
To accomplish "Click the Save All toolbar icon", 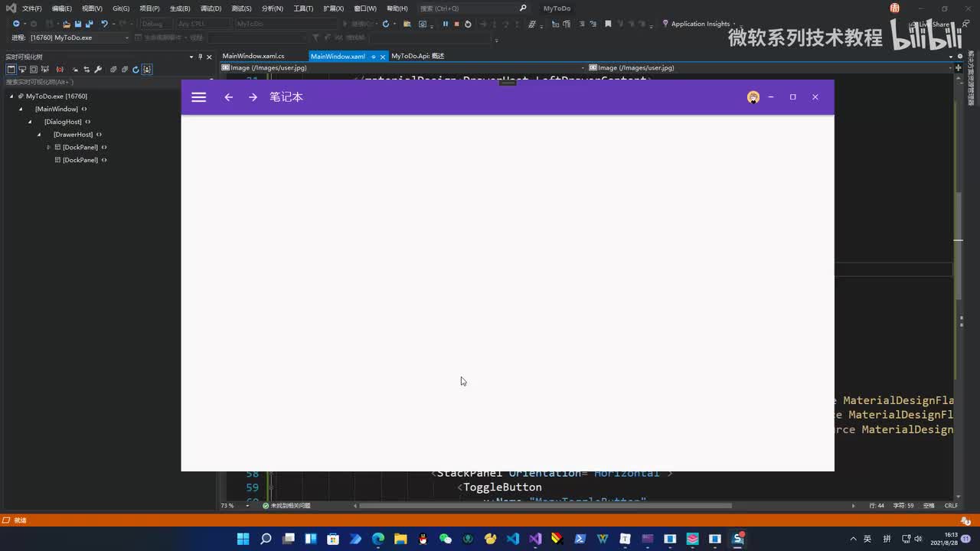I will [89, 24].
